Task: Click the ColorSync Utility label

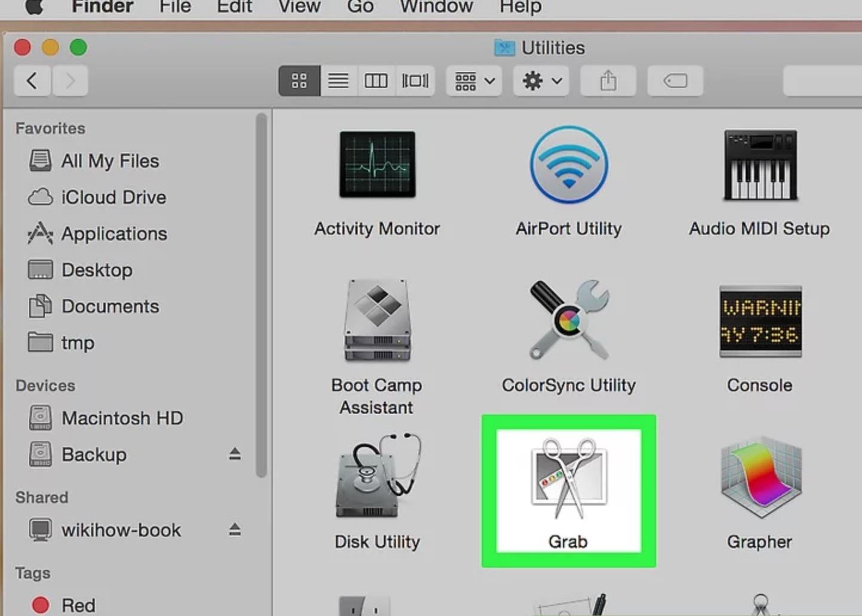Action: point(569,385)
